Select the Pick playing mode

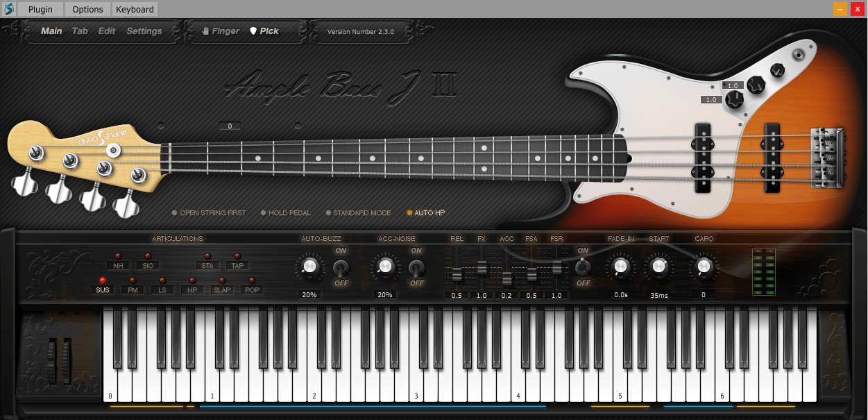(x=264, y=31)
